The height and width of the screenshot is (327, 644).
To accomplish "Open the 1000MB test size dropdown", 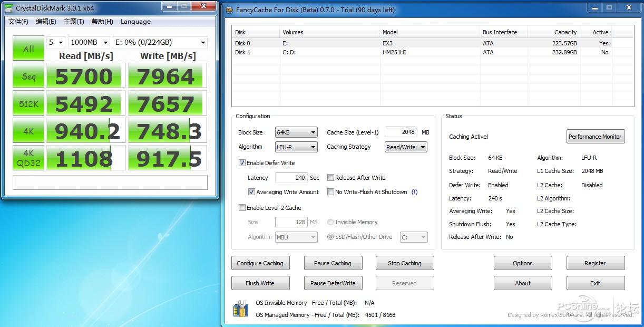I will point(89,42).
